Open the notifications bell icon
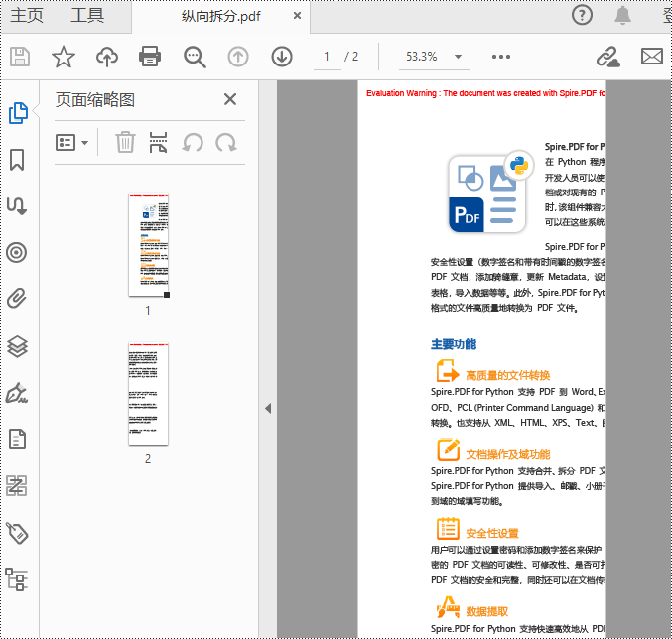672x639 pixels. [x=622, y=16]
